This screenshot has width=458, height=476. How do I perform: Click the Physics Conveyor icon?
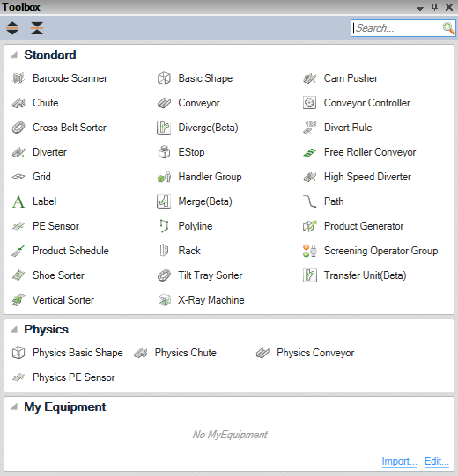tap(262, 353)
